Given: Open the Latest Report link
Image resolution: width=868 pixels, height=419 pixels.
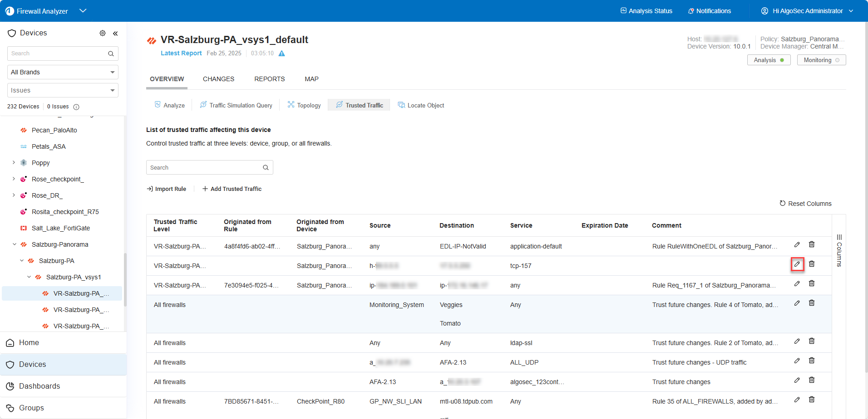Looking at the screenshot, I should (x=181, y=53).
